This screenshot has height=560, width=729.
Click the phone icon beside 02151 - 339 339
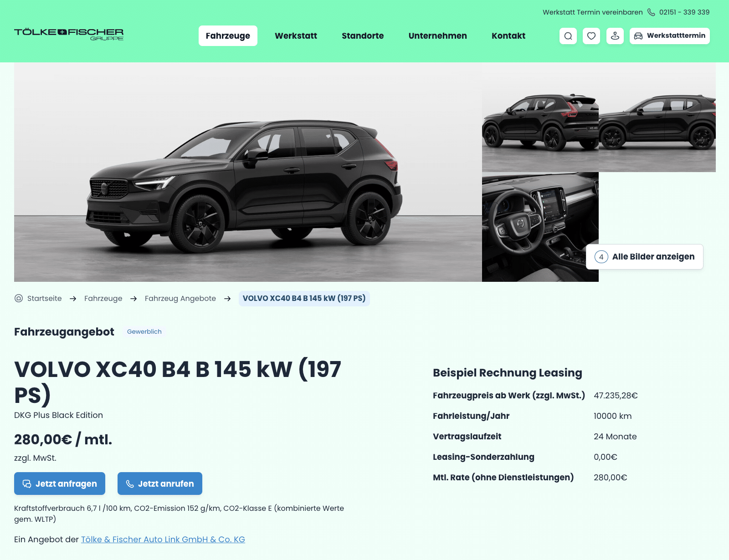coord(651,12)
